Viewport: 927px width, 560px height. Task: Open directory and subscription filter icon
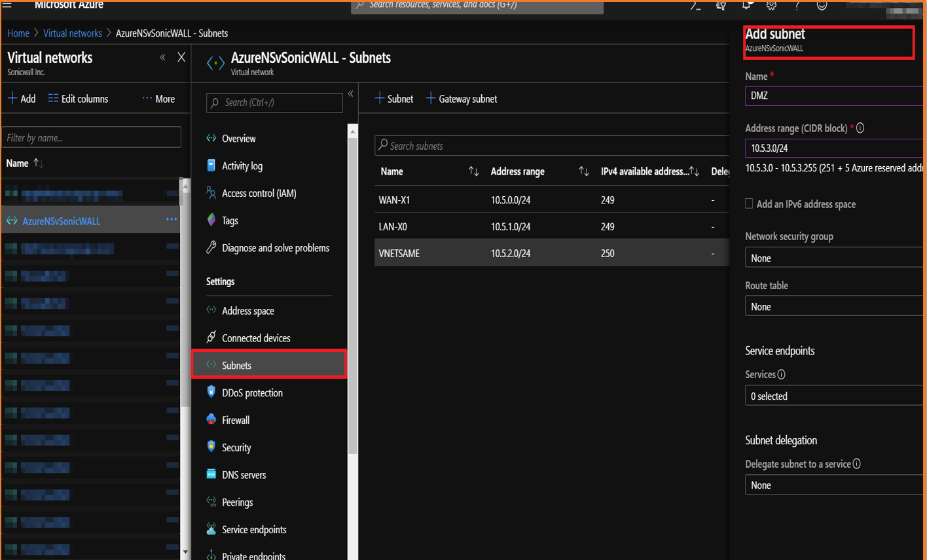point(721,6)
